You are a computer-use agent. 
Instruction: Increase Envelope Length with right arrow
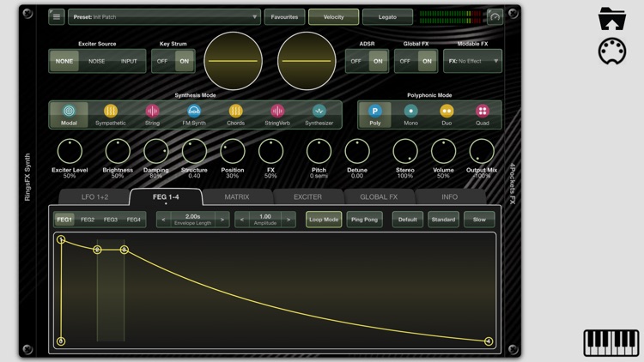222,220
